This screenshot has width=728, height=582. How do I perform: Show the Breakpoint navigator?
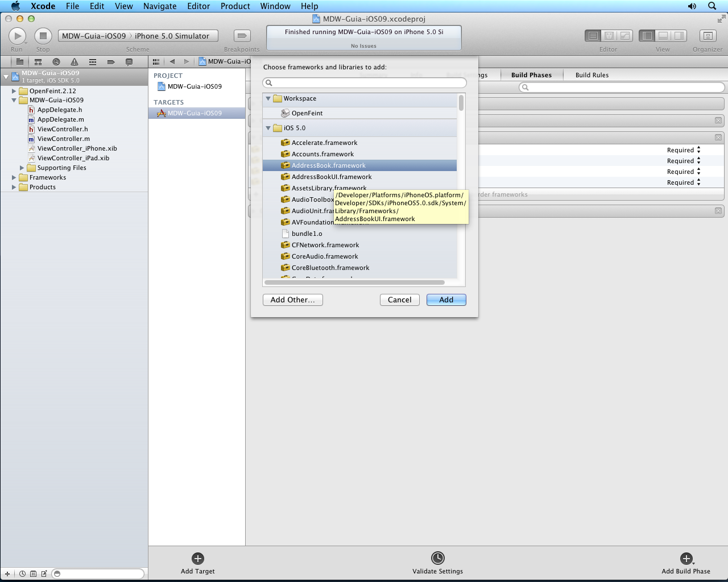point(111,62)
